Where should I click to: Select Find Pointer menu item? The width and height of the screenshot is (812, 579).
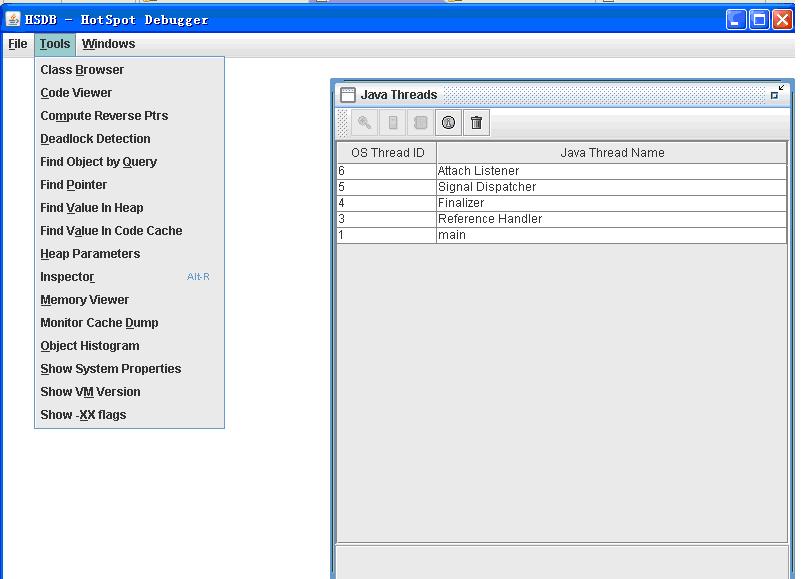click(129, 185)
